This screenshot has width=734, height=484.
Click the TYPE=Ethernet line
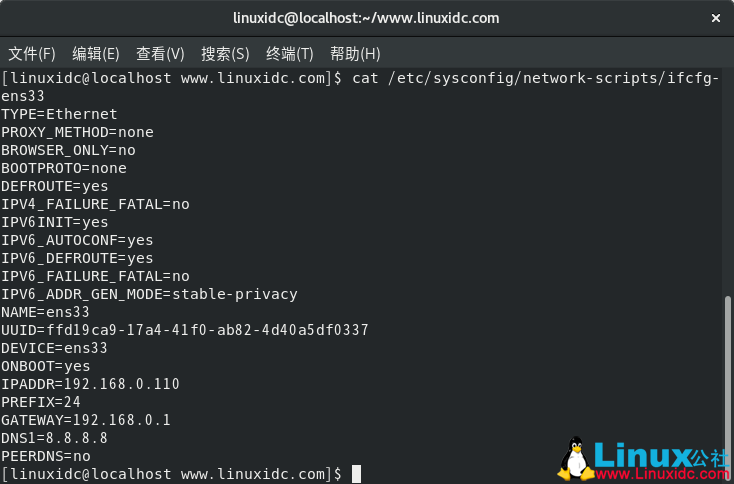59,114
